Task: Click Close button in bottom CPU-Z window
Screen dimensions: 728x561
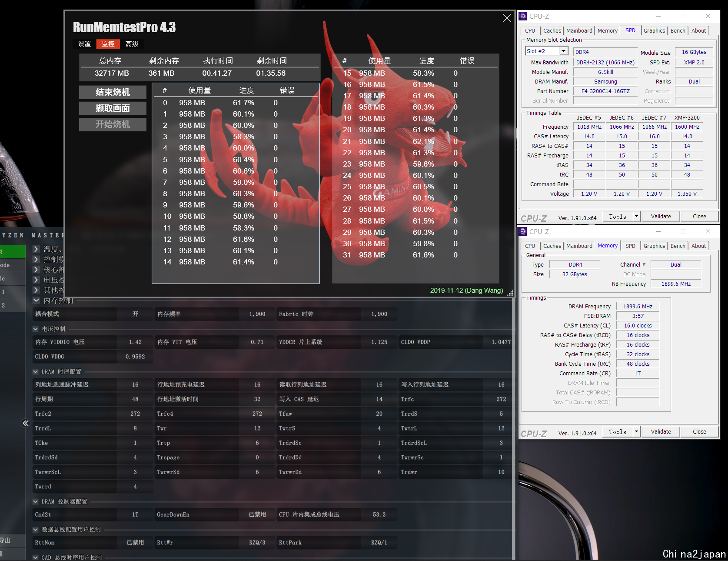Action: (699, 432)
